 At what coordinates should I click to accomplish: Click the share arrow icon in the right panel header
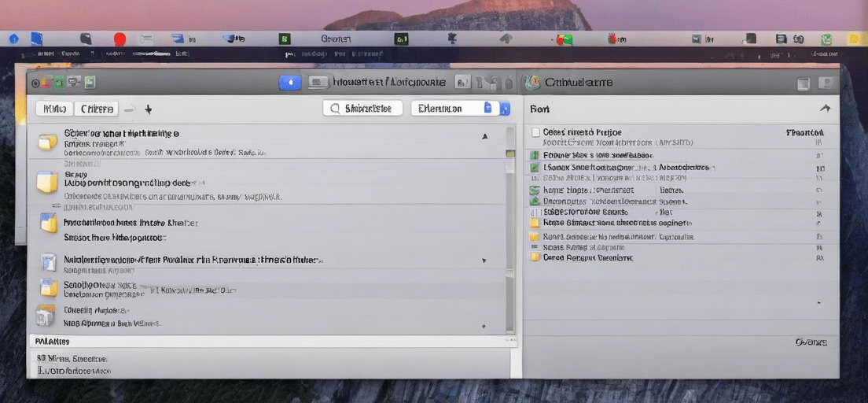pos(826,109)
